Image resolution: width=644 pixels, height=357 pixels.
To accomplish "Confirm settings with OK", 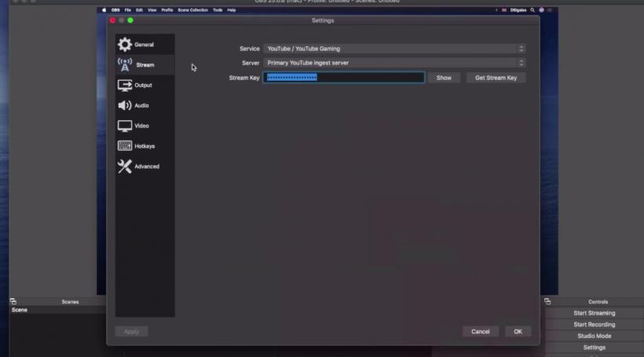I will point(518,332).
